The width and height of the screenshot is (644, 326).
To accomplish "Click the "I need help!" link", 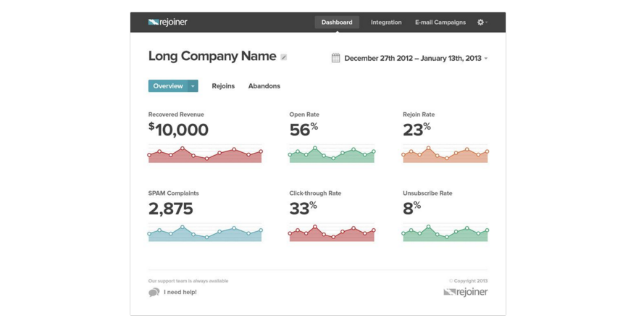I will coord(180,293).
